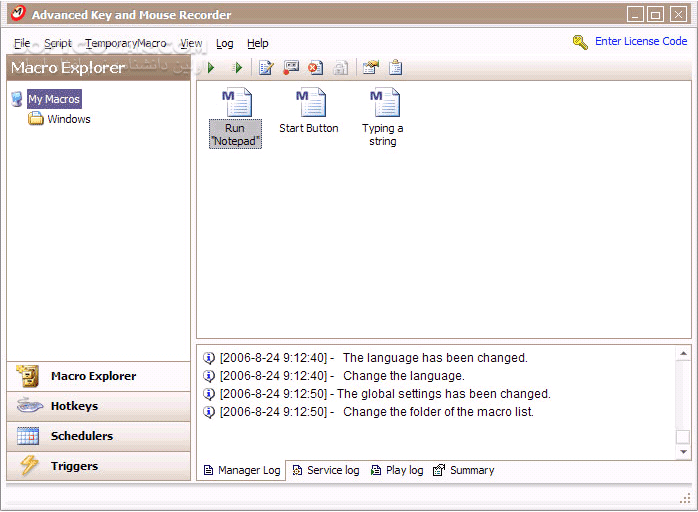Screen dimensions: 698x512
Task: Select My Macros in the tree
Action: (54, 99)
